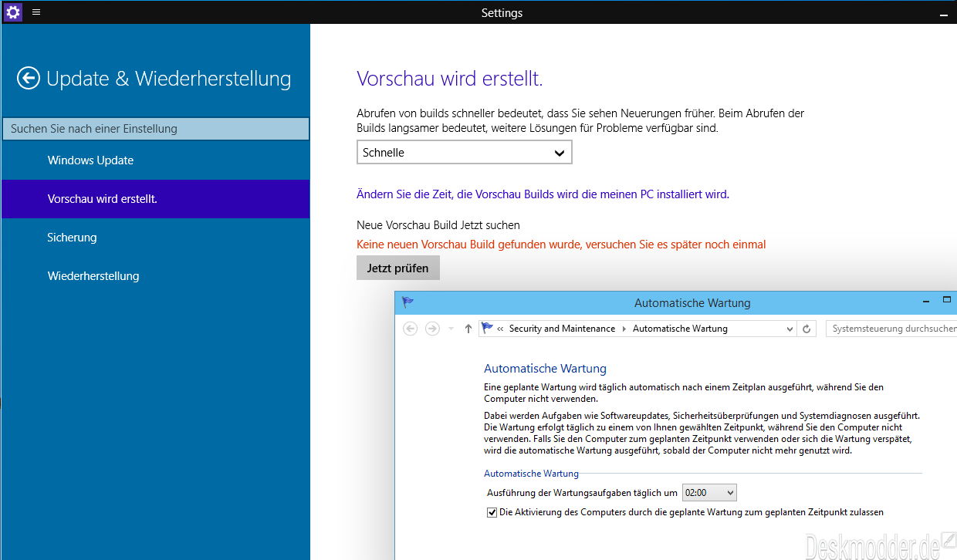
Task: Click the red Keine neuen Vorschau Build message
Action: pos(561,245)
